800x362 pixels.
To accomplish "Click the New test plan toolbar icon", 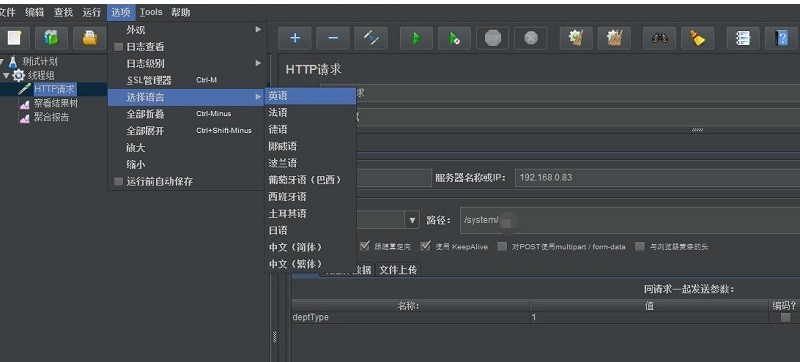I will tap(14, 38).
